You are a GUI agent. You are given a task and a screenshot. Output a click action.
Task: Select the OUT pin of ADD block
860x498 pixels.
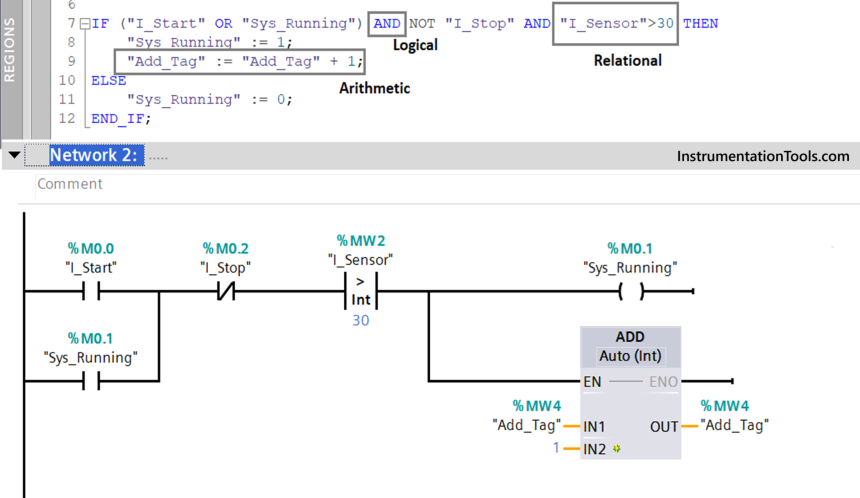[x=664, y=427]
